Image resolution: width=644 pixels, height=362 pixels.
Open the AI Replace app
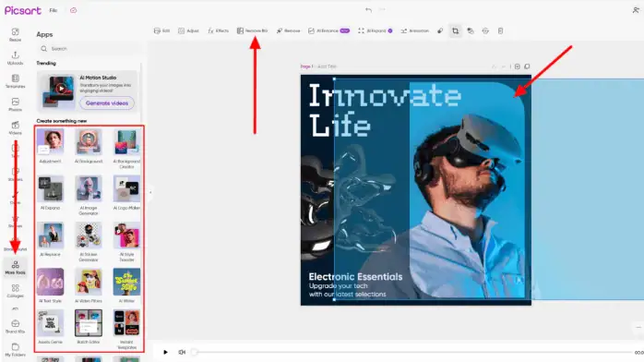(x=50, y=239)
